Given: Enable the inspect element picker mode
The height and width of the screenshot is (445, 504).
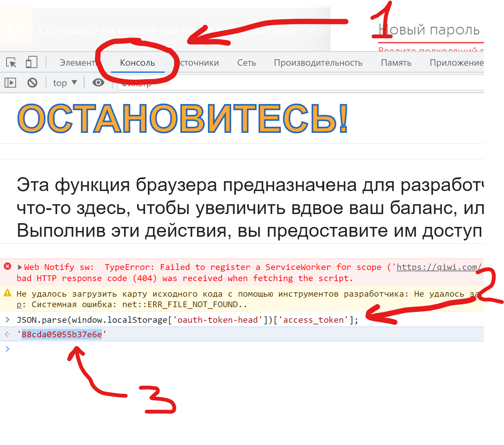Looking at the screenshot, I should [11, 63].
